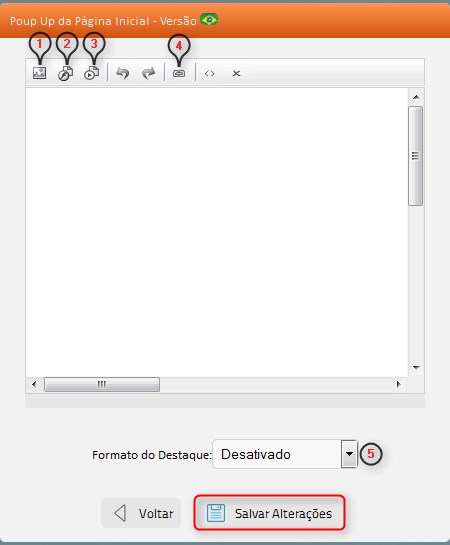The image size is (450, 545).
Task: Click inside the empty editor text area
Action: click(217, 232)
